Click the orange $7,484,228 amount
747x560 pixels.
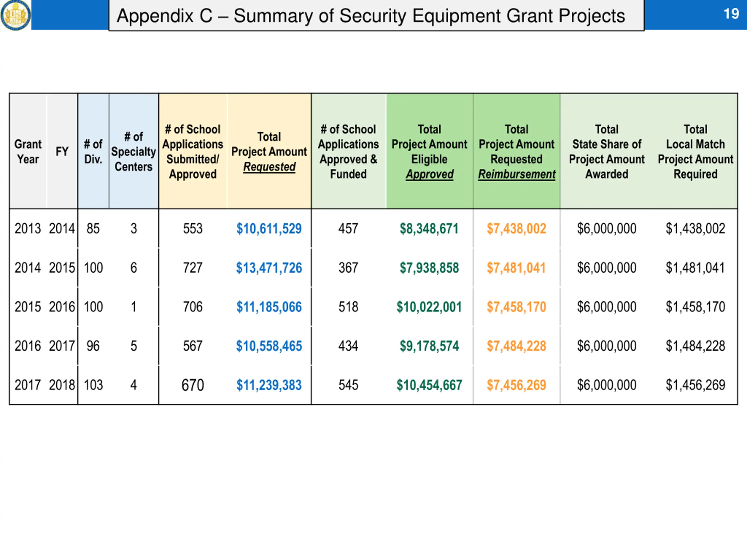point(516,346)
